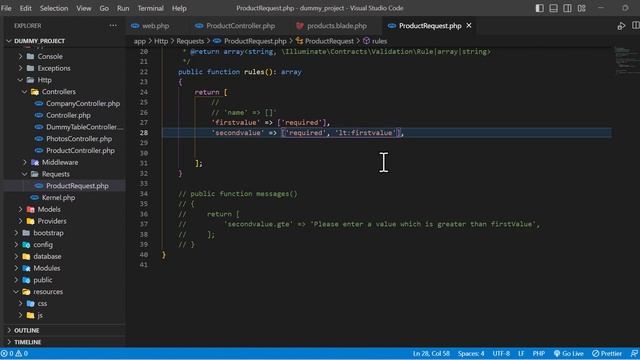This screenshot has width=640, height=360.
Task: Change indentation via Spaces: 4
Action: point(471,353)
